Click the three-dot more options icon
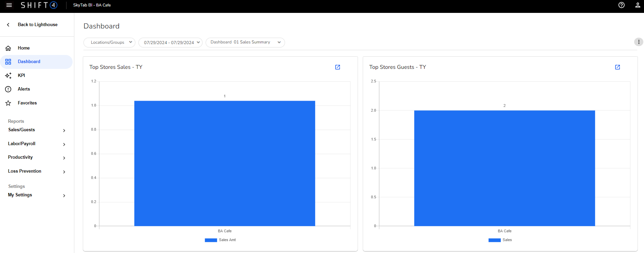 638,42
